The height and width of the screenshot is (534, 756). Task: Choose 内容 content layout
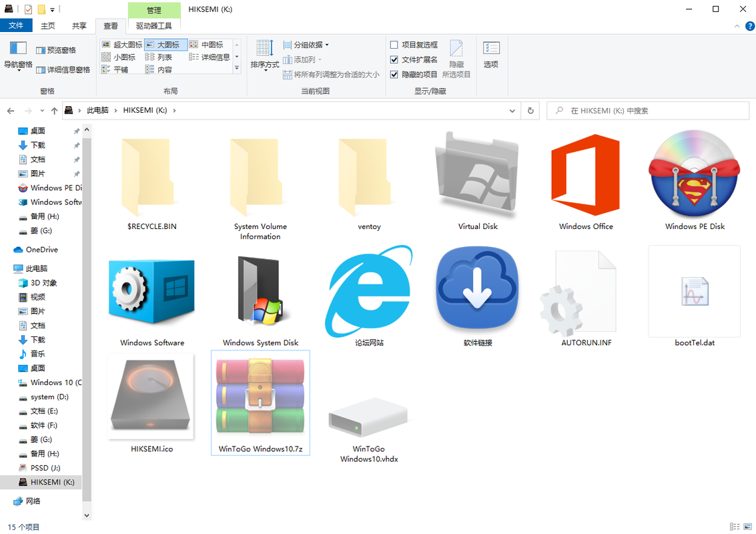[x=159, y=70]
